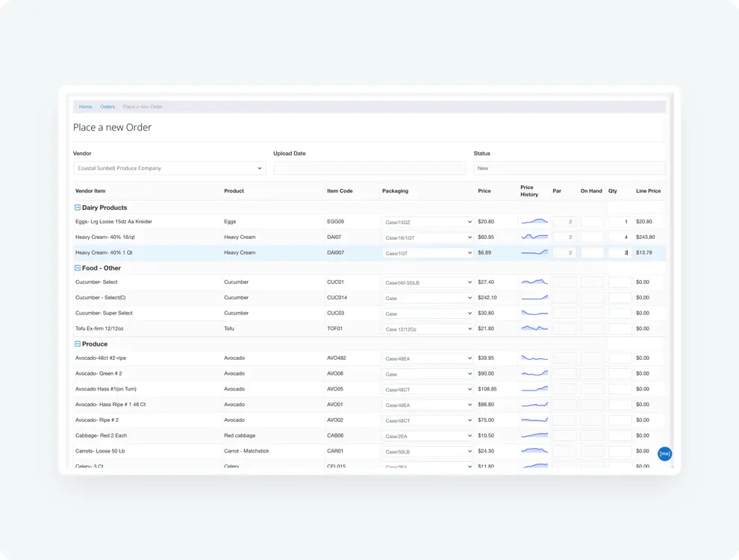This screenshot has height=560, width=739.
Task: View price history sparkline for Eggs
Action: click(534, 222)
